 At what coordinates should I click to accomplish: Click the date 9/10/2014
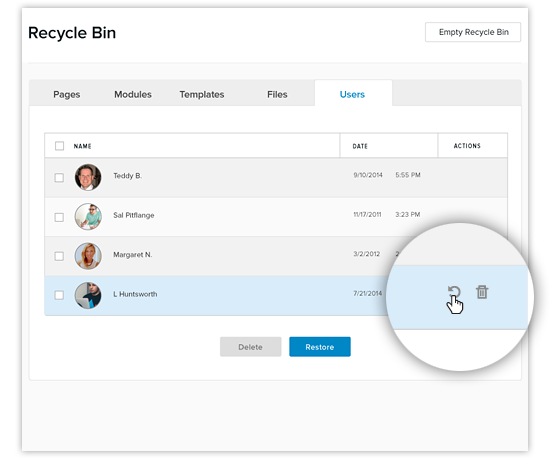tap(368, 175)
